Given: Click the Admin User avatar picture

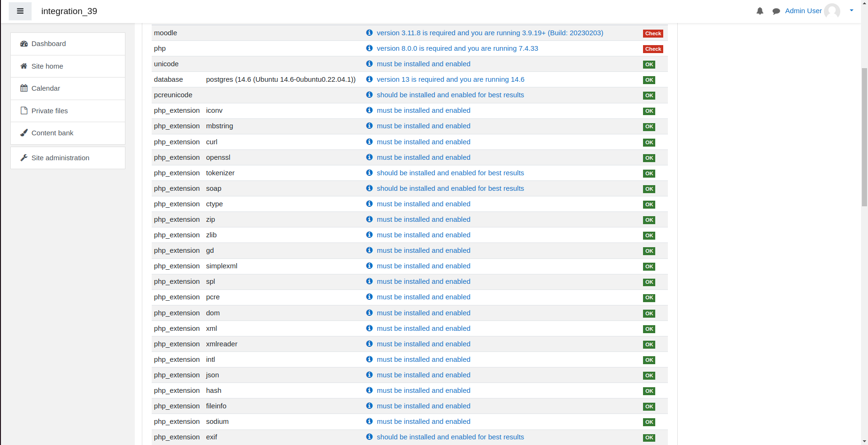Looking at the screenshot, I should tap(832, 11).
